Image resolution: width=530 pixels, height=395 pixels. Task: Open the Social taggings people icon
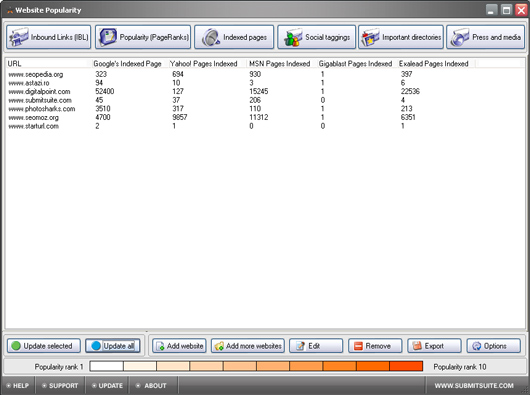pos(293,37)
